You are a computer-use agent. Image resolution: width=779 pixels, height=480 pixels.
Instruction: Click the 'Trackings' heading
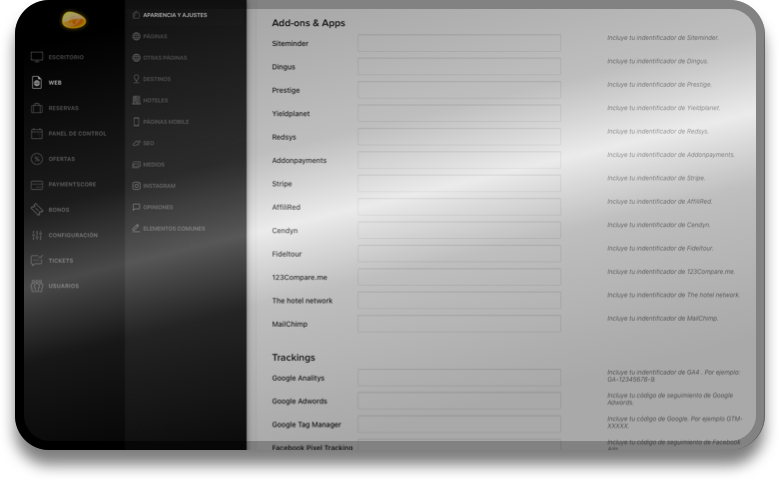[294, 357]
